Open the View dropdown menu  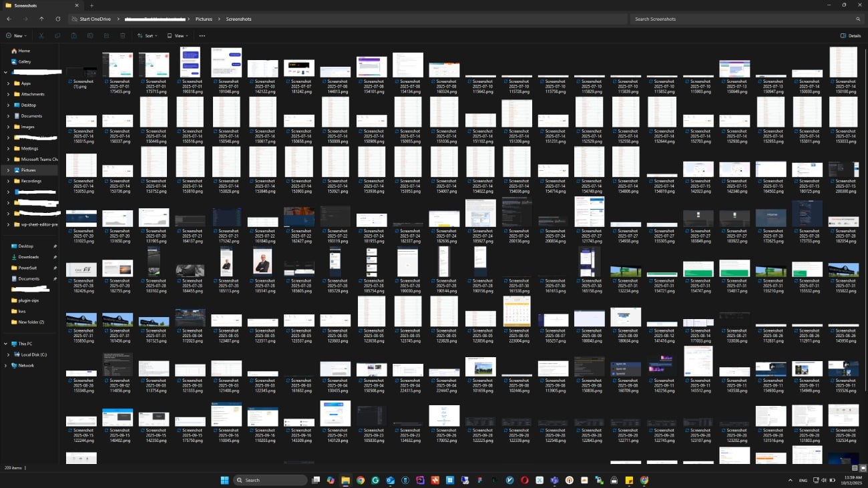pos(177,35)
